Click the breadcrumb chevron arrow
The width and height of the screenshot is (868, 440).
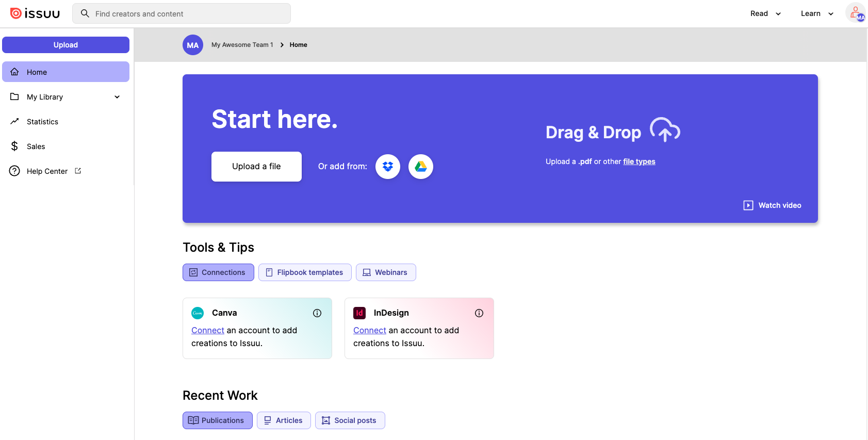(282, 45)
